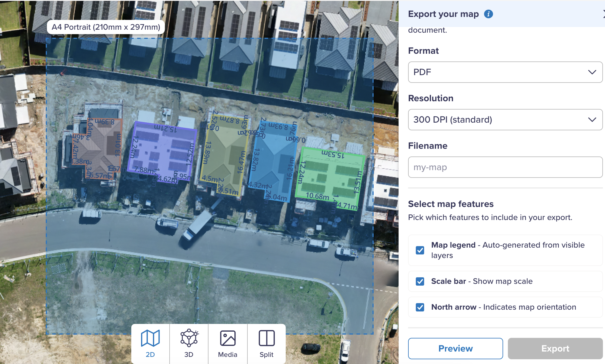This screenshot has height=364, width=605.
Task: Open the Media view
Action: [228, 344]
